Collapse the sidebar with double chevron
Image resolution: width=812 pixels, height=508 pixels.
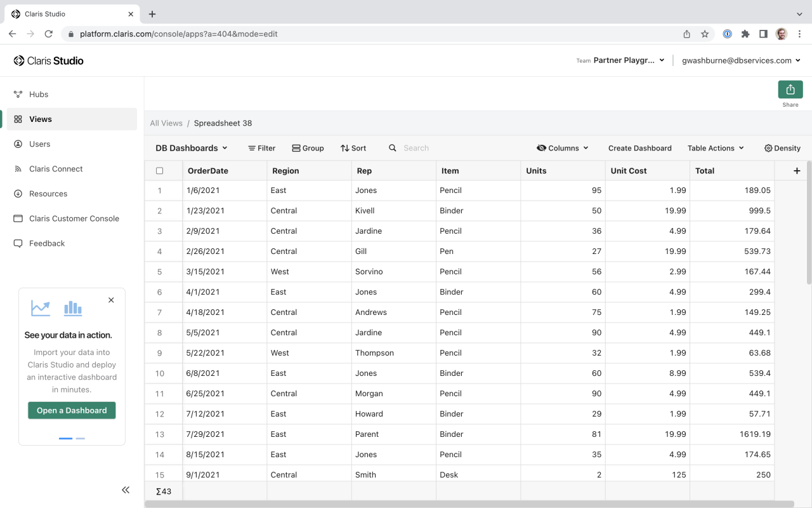[x=126, y=490]
